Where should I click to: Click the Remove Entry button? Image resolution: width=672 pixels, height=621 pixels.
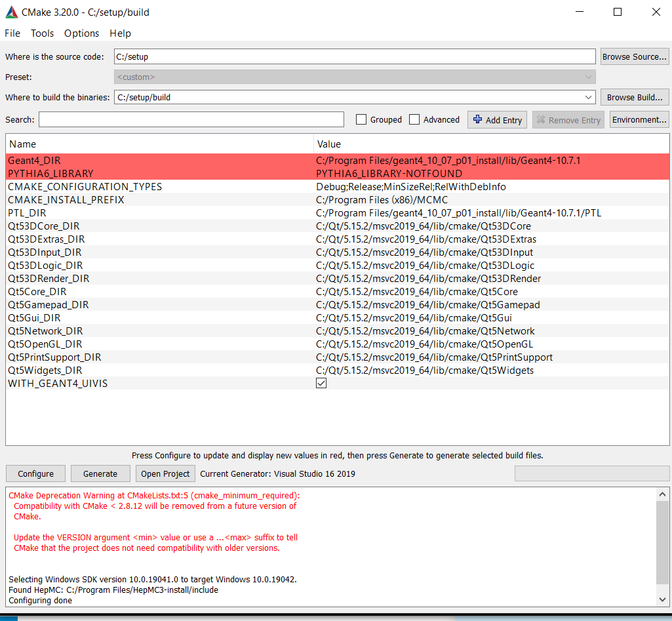(568, 120)
